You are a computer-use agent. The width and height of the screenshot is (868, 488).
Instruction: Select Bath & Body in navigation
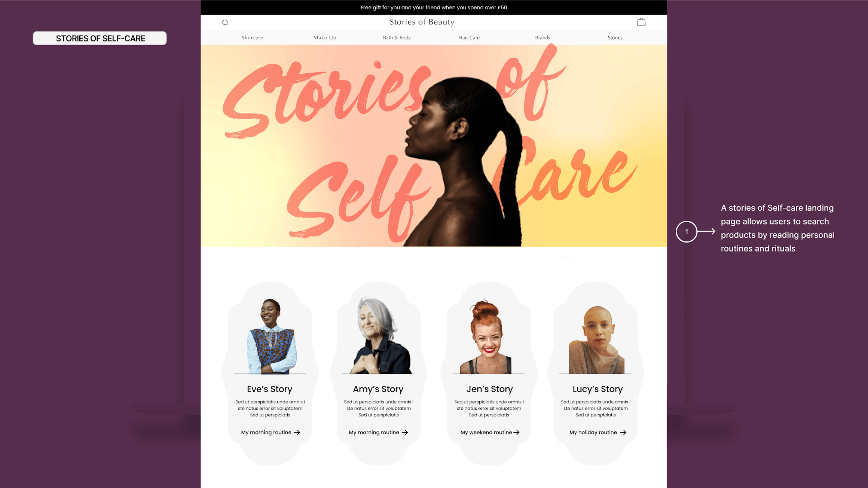pyautogui.click(x=397, y=37)
